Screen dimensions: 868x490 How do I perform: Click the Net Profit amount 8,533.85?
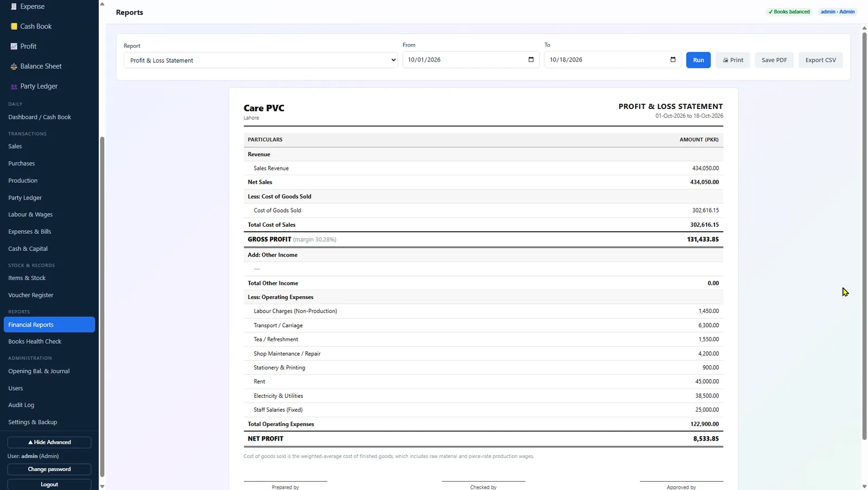pos(706,438)
